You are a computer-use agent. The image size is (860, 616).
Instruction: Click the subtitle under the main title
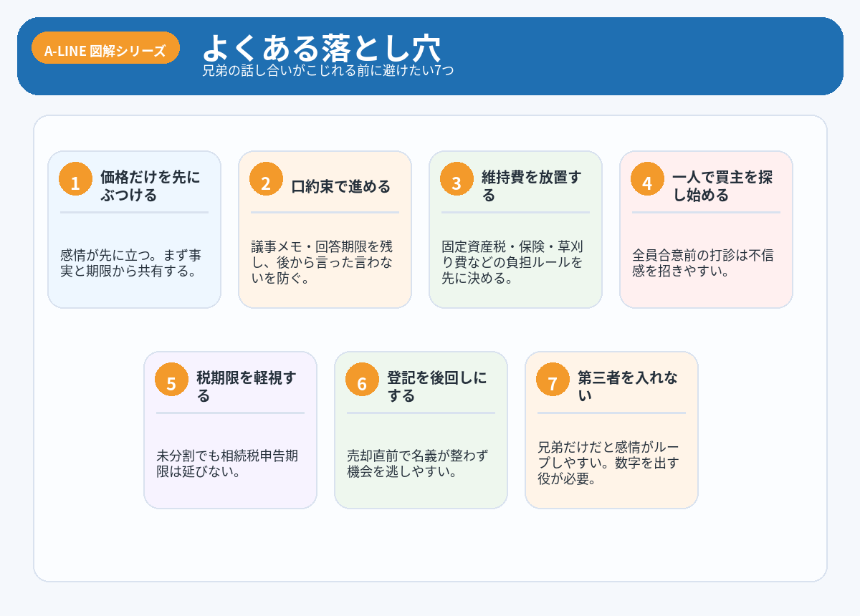[328, 71]
